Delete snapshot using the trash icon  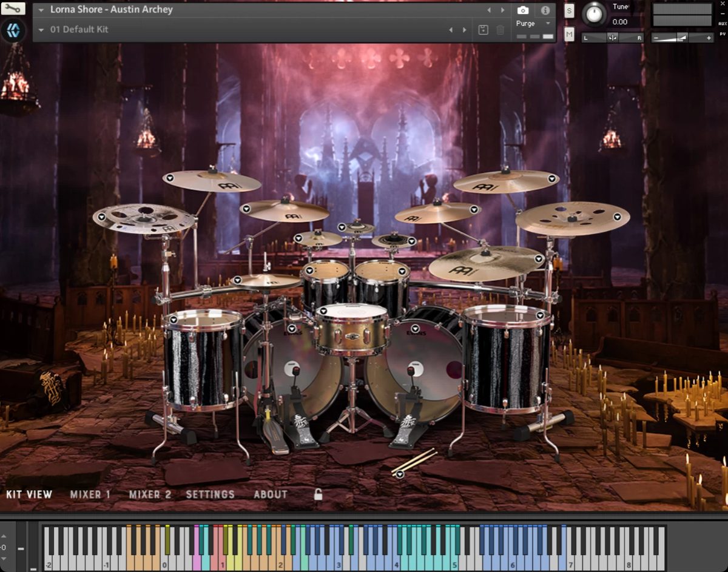[x=500, y=29]
